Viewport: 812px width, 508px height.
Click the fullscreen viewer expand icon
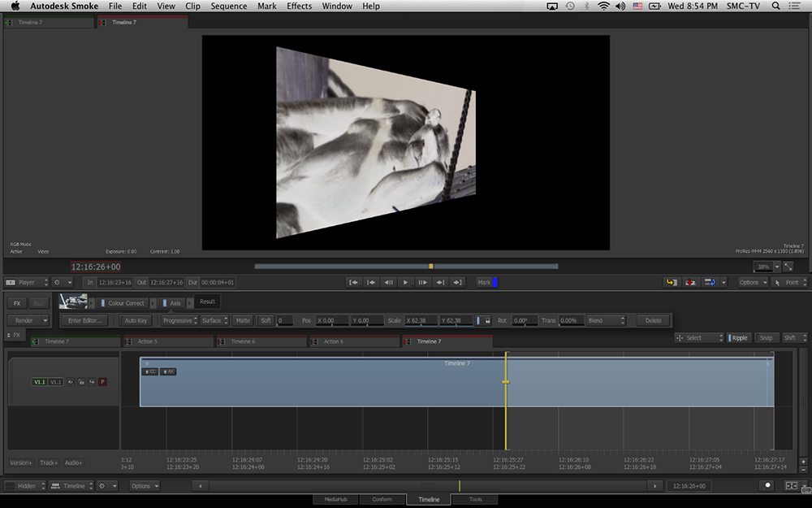pyautogui.click(x=788, y=267)
